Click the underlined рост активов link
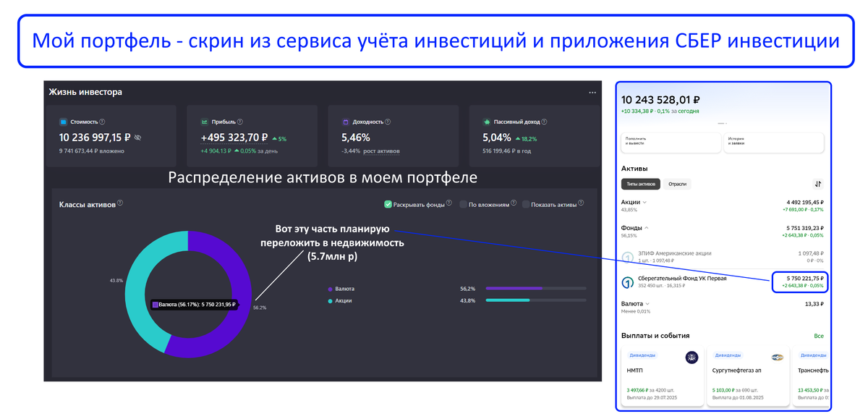This screenshot has height=419, width=868. coord(381,151)
